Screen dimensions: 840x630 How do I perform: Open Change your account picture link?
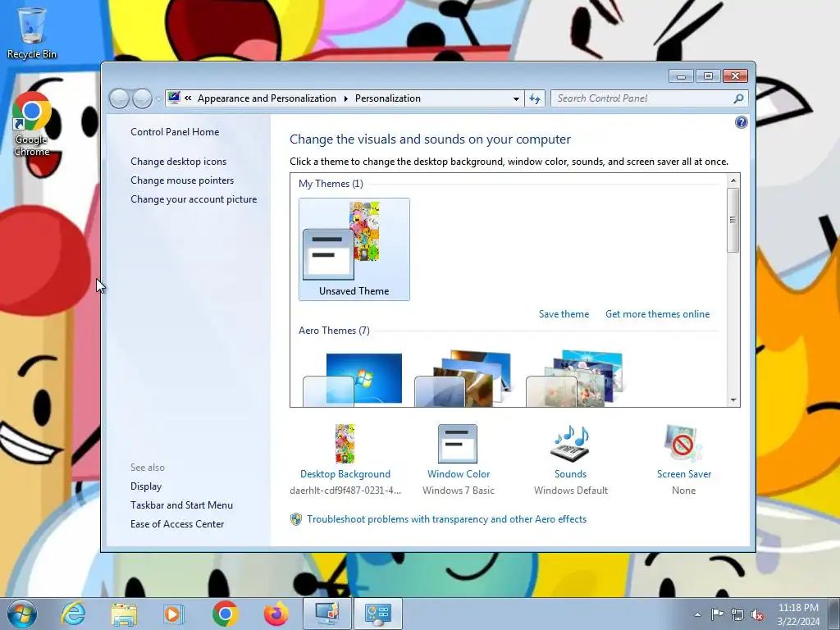(x=194, y=199)
